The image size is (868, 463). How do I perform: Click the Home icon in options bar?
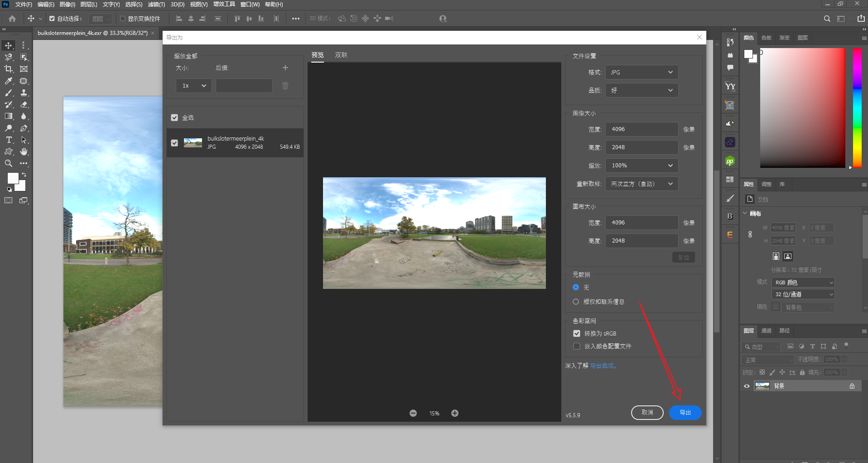(x=12, y=19)
